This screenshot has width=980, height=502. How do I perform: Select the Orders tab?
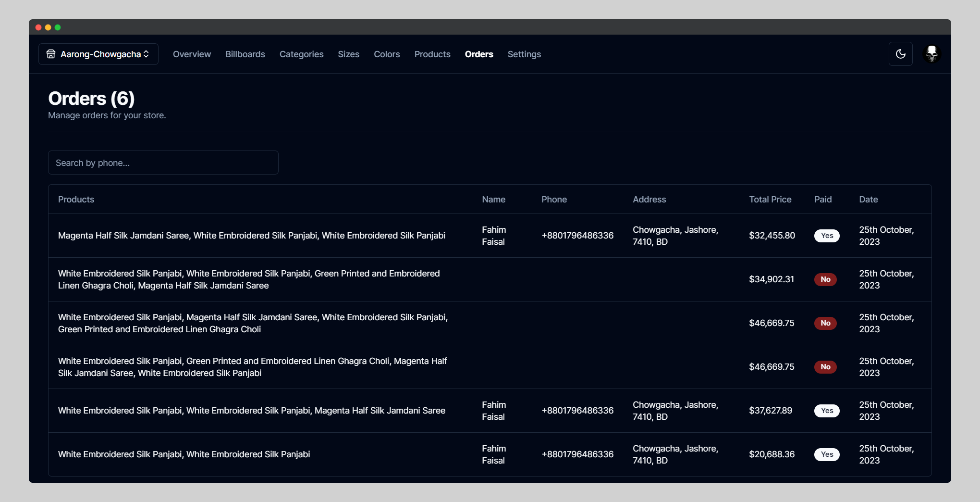[479, 54]
